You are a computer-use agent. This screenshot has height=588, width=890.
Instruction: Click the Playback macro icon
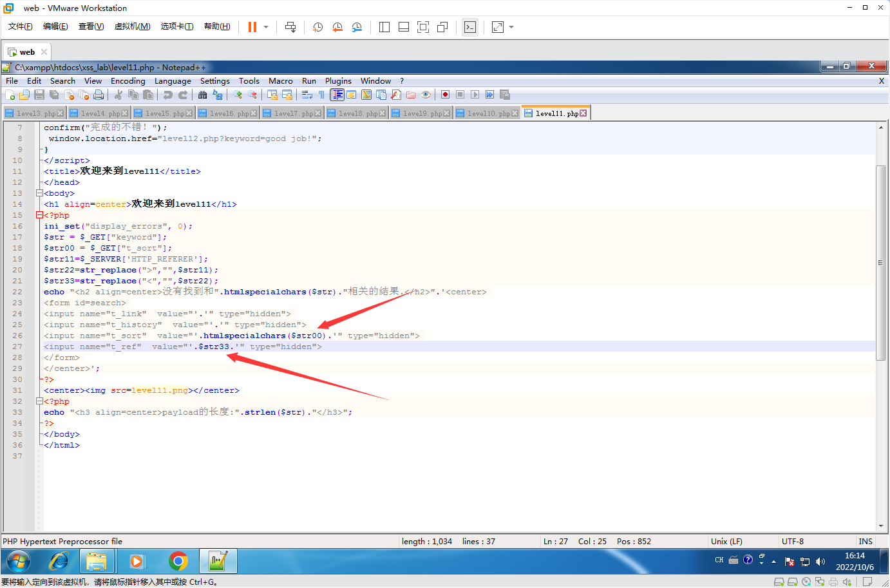coord(475,95)
